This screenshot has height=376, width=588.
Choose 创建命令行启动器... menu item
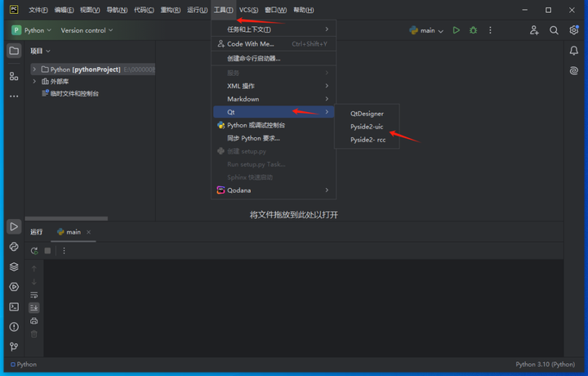click(274, 58)
